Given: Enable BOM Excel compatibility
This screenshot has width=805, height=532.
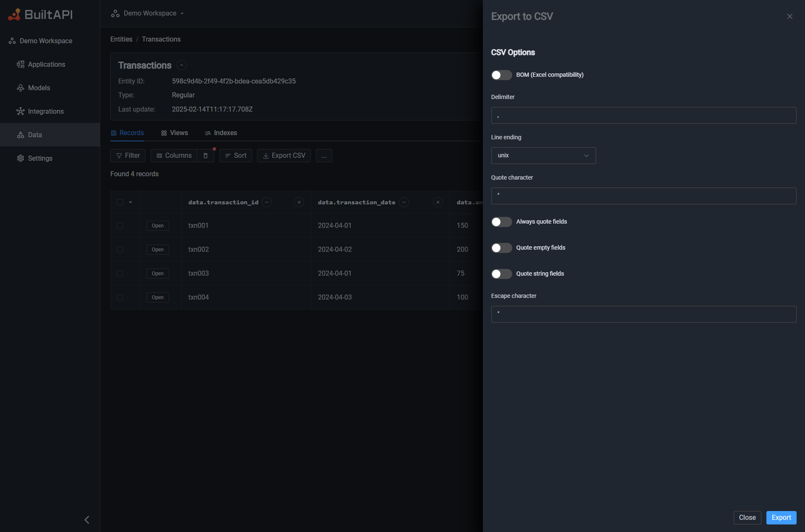Looking at the screenshot, I should pos(501,75).
